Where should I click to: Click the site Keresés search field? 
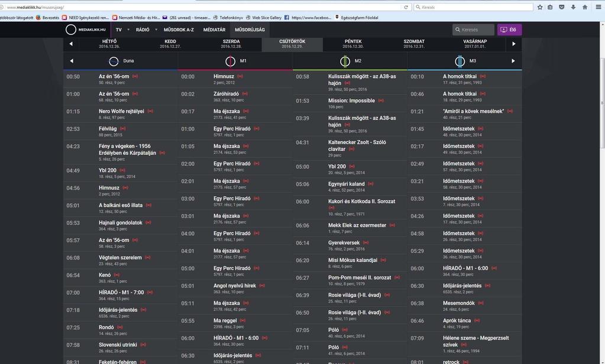pyautogui.click(x=473, y=30)
